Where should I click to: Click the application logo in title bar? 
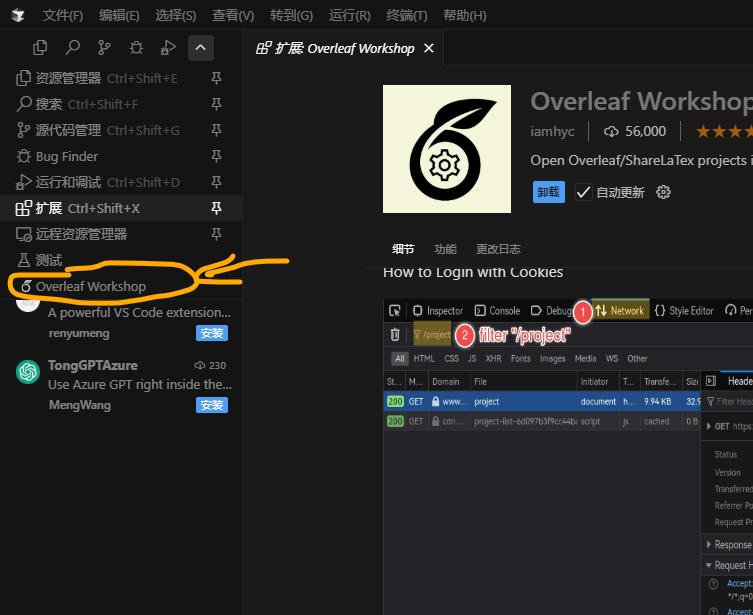click(18, 15)
